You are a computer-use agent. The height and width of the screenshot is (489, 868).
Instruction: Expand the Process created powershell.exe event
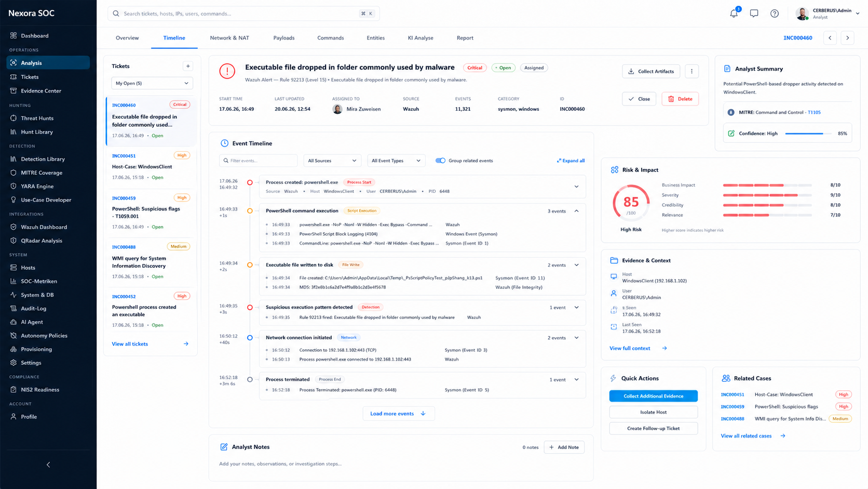576,187
